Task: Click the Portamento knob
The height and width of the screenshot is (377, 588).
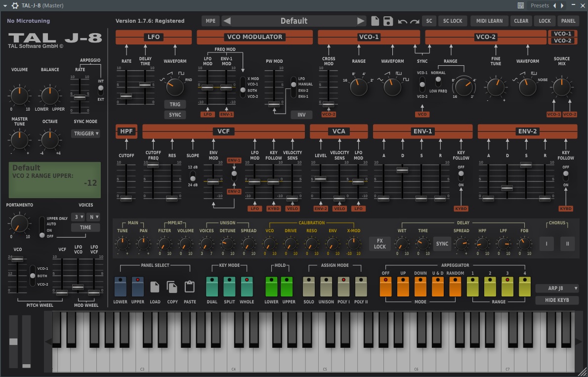Action: coord(19,223)
